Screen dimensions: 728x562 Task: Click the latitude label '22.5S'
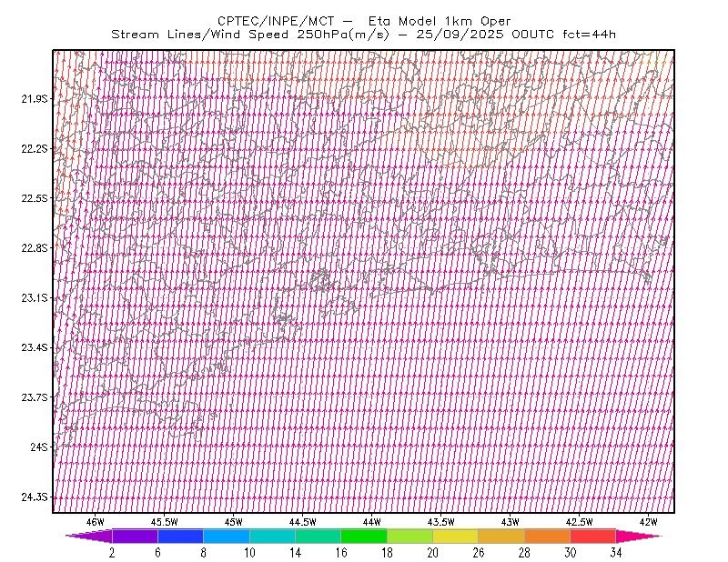[34, 198]
